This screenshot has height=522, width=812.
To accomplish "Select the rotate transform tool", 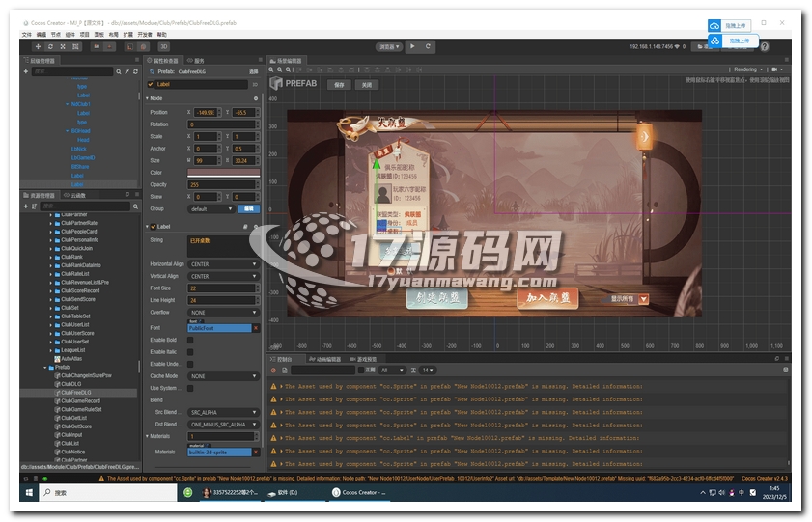I will pyautogui.click(x=50, y=46).
